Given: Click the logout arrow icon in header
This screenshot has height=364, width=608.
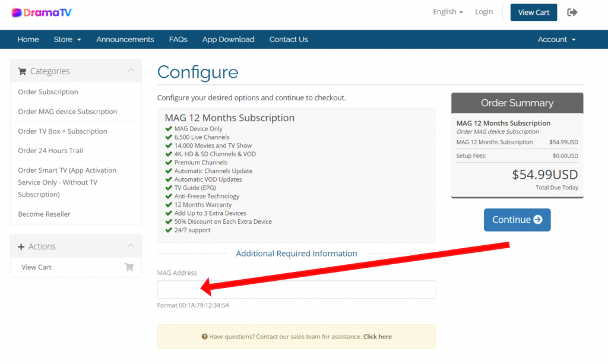Looking at the screenshot, I should [572, 12].
